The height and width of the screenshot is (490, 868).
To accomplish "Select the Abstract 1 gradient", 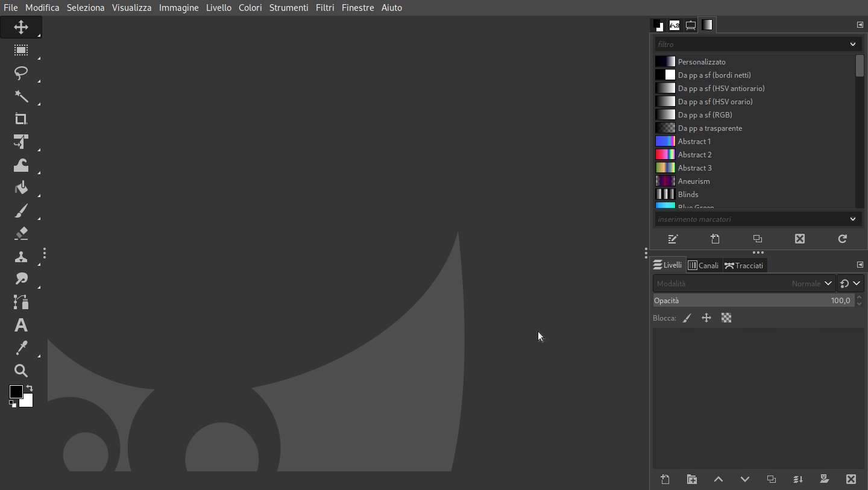I will tap(755, 141).
